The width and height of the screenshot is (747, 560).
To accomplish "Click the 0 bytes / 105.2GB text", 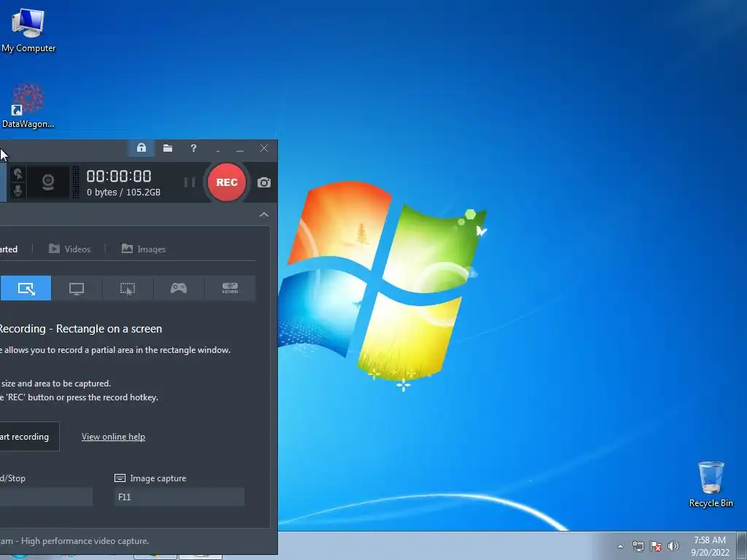I will point(124,192).
